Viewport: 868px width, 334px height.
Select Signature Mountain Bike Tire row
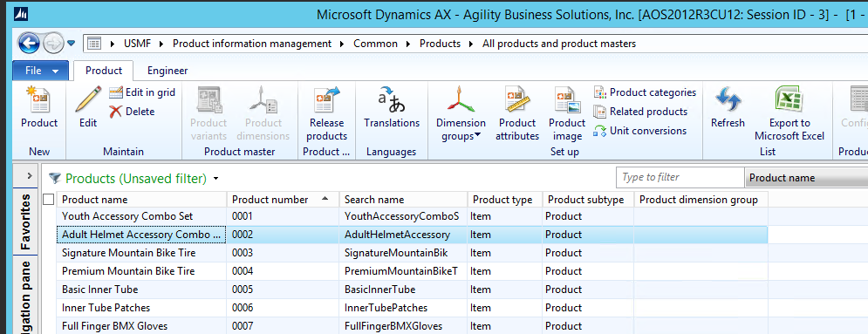[413, 253]
